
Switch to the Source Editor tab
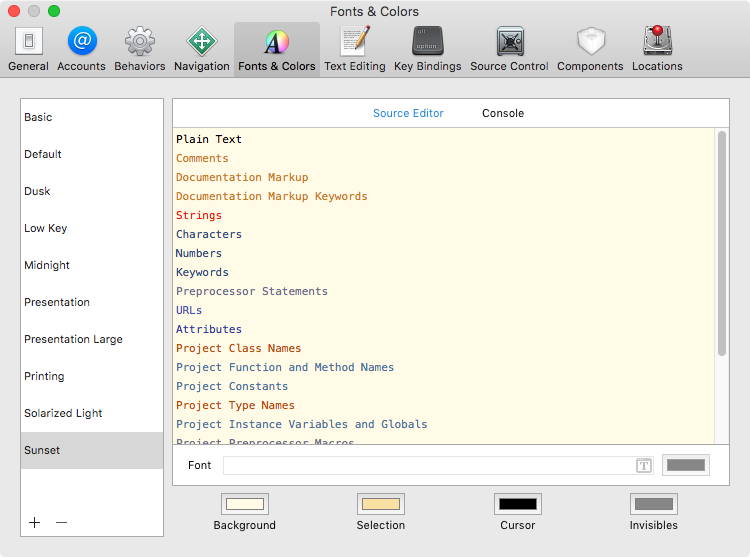(x=408, y=113)
